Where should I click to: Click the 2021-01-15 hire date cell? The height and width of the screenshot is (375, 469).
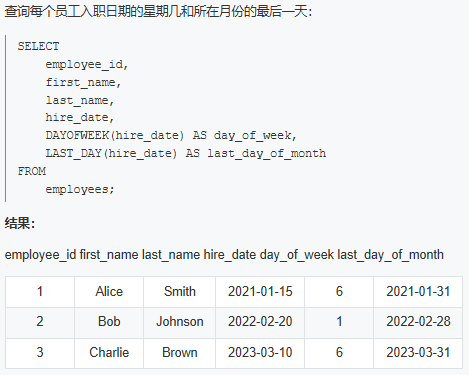260,292
